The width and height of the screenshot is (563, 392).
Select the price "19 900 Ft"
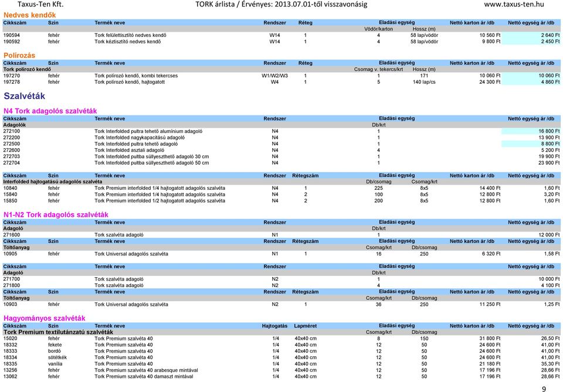pyautogui.click(x=549, y=156)
